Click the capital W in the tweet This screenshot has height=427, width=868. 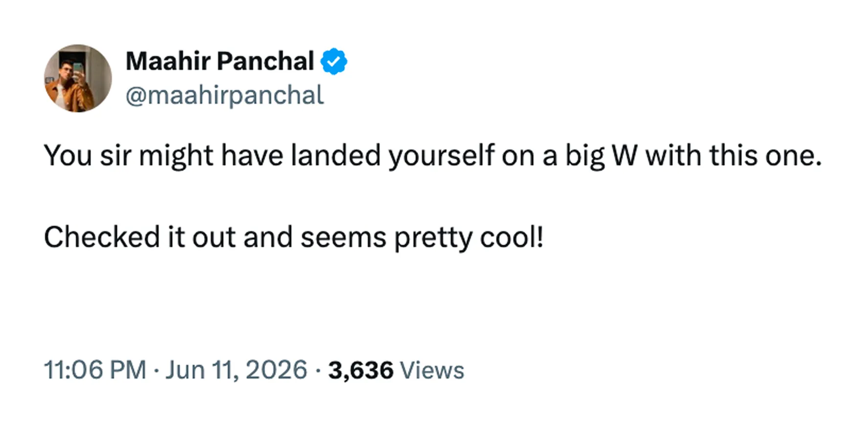tap(624, 156)
